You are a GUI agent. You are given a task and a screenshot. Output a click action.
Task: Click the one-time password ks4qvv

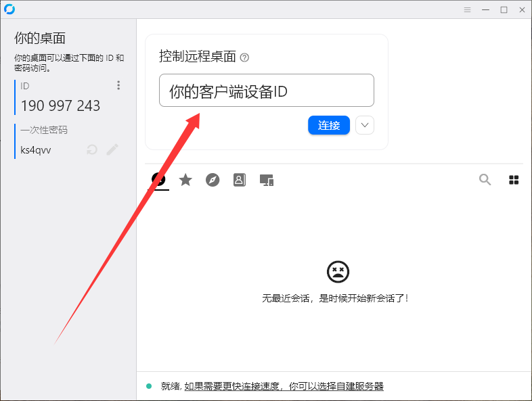[36, 150]
